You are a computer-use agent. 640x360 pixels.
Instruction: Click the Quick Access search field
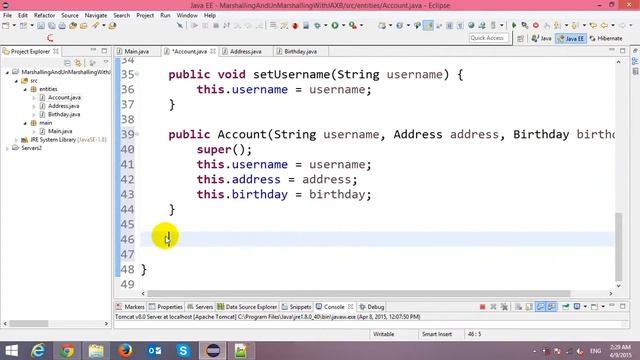(489, 38)
